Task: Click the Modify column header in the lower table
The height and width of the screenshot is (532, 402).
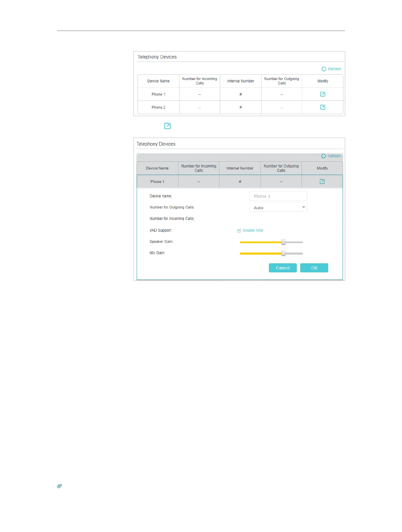Action: 322,168
